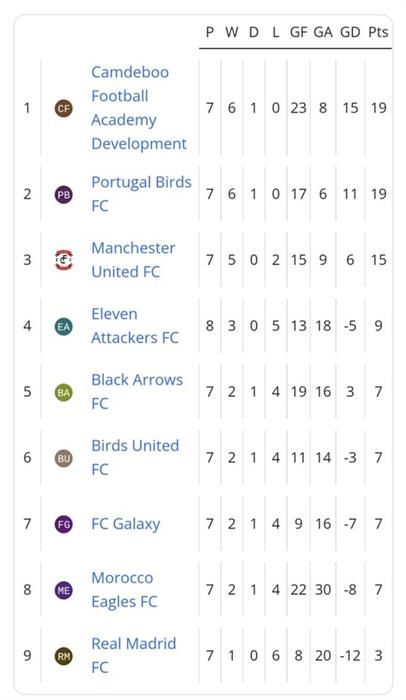Click the tan BU team badge icon
This screenshot has width=406, height=700.
click(x=63, y=458)
